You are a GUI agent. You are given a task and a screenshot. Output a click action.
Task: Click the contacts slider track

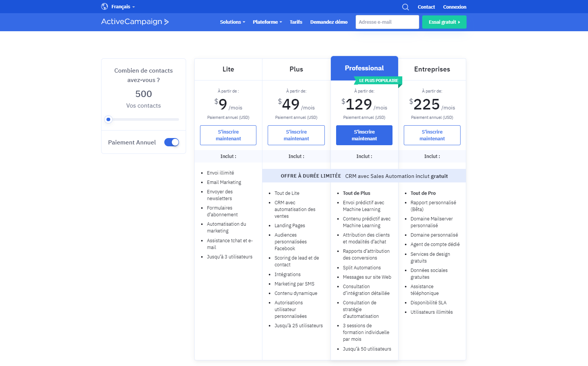point(144,120)
